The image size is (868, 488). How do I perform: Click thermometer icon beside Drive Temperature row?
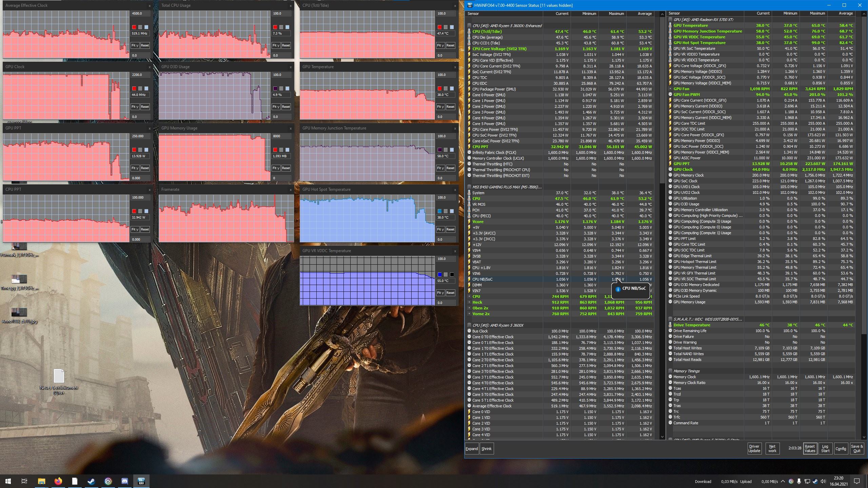pyautogui.click(x=670, y=325)
